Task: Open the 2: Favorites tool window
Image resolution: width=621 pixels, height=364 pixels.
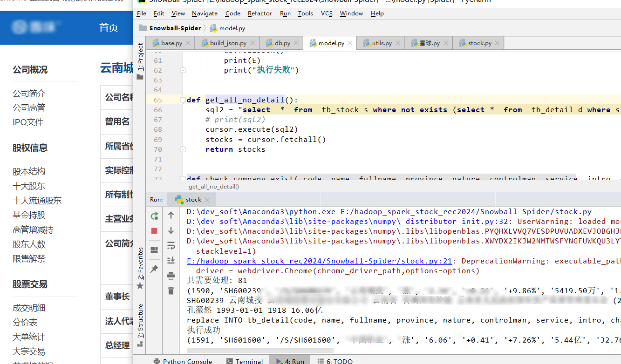Action: pyautogui.click(x=140, y=268)
